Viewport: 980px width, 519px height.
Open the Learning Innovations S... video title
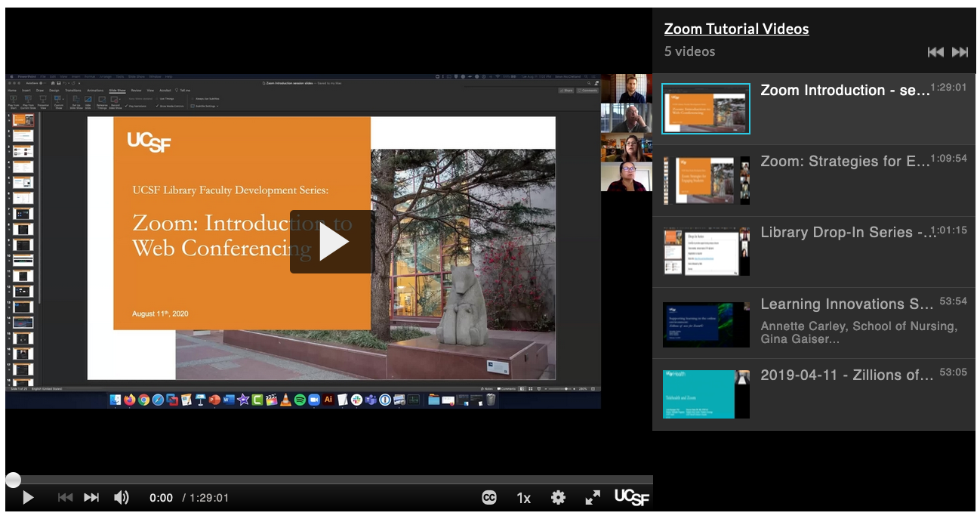846,304
